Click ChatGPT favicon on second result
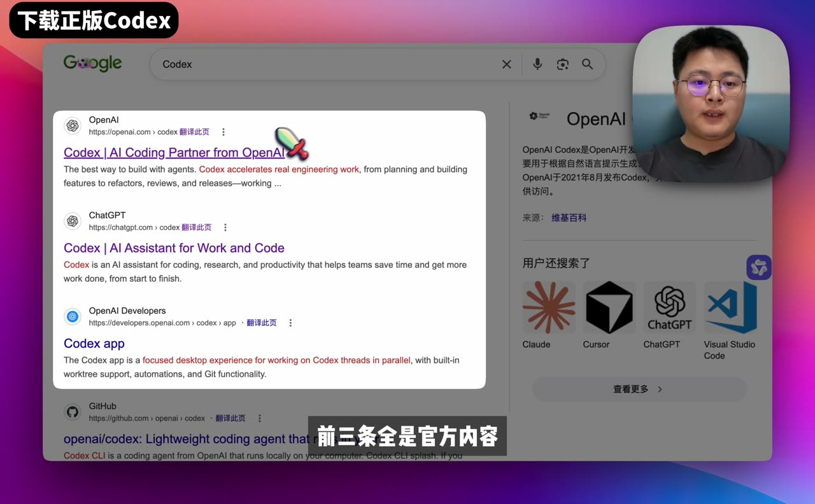This screenshot has height=504, width=815. 73,221
